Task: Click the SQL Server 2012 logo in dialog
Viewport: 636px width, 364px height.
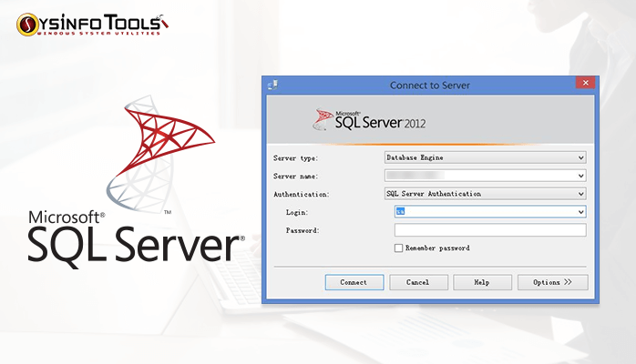Action: [x=369, y=120]
